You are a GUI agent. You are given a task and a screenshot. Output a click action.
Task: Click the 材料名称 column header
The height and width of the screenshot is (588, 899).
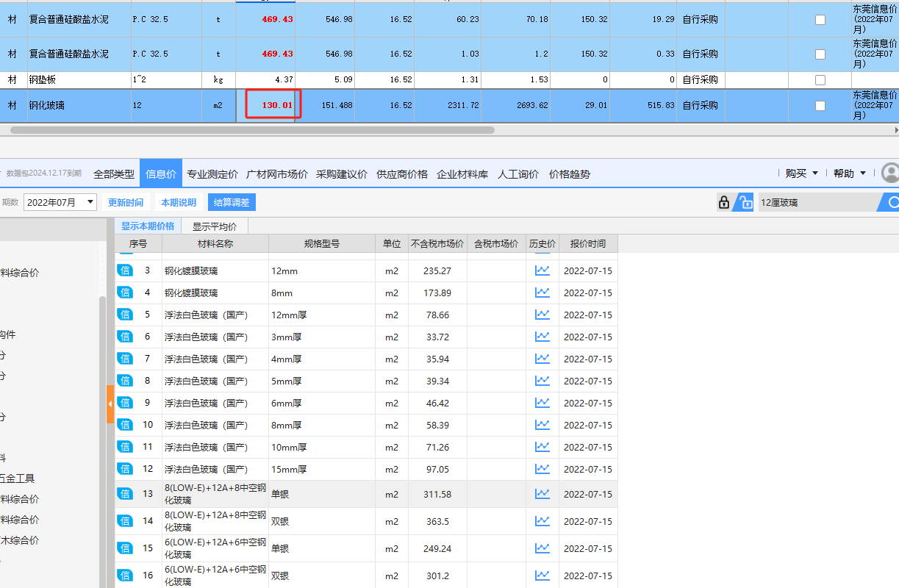pos(215,243)
